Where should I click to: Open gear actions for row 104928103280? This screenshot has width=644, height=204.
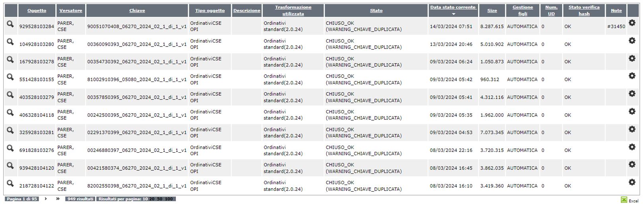tap(632, 41)
